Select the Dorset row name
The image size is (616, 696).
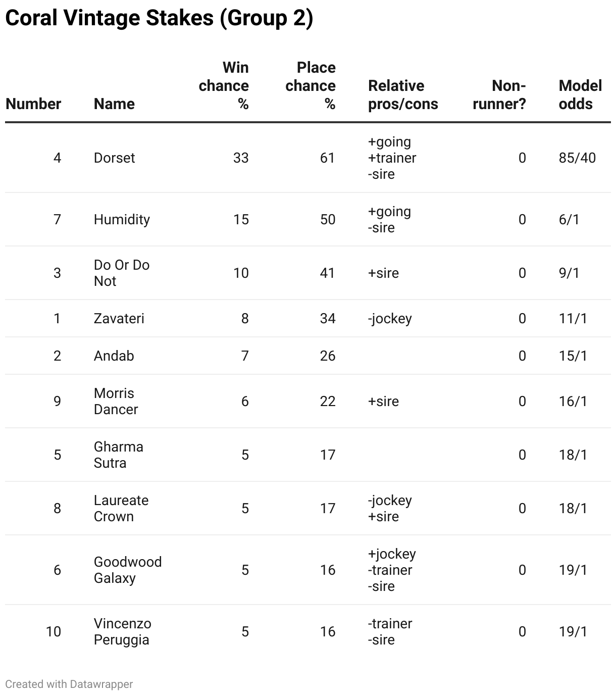point(115,158)
